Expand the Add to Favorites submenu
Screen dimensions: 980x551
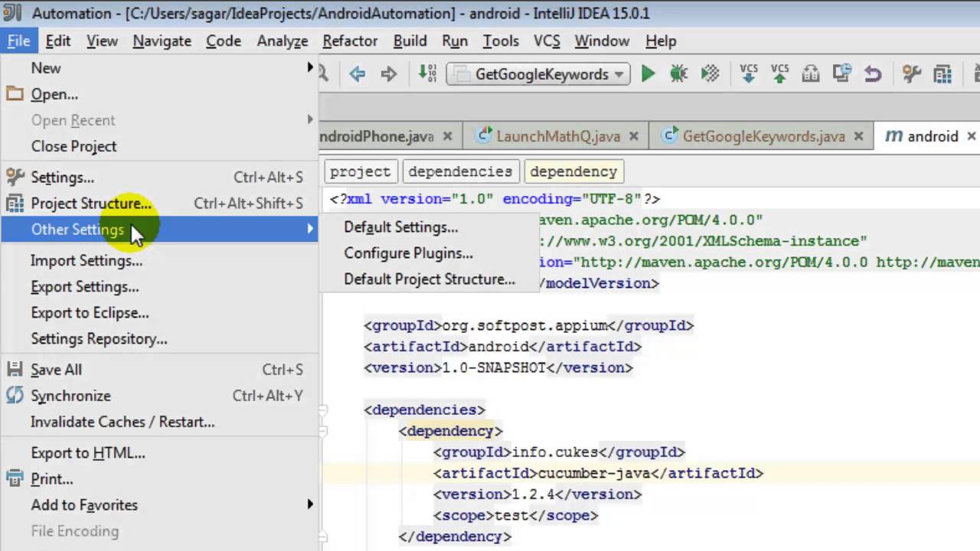click(x=159, y=505)
